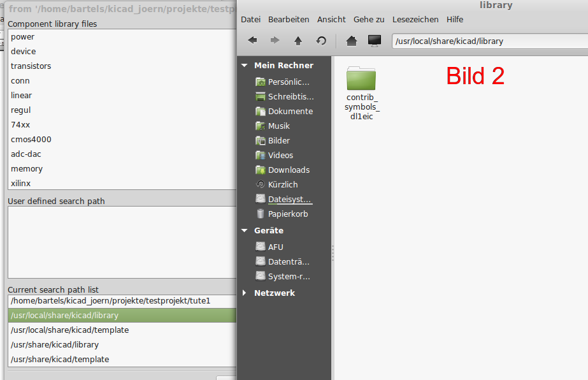Go forward with the right arrow icon
The height and width of the screenshot is (380, 588).
tap(275, 40)
